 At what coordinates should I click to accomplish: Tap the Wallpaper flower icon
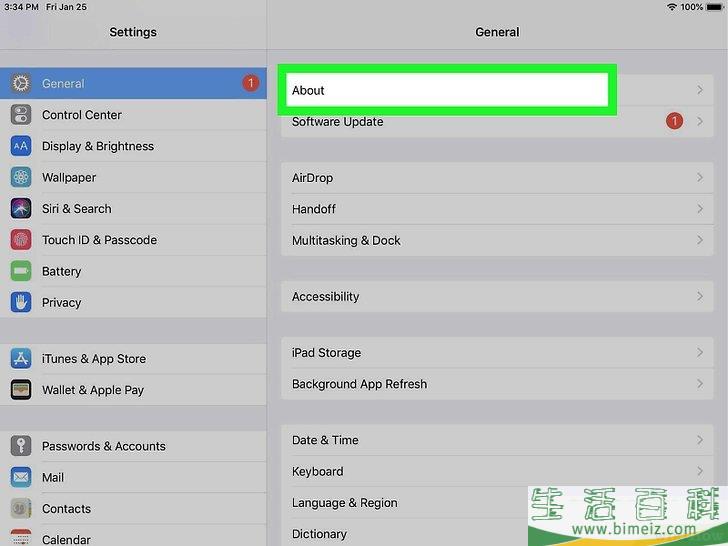pos(21,177)
